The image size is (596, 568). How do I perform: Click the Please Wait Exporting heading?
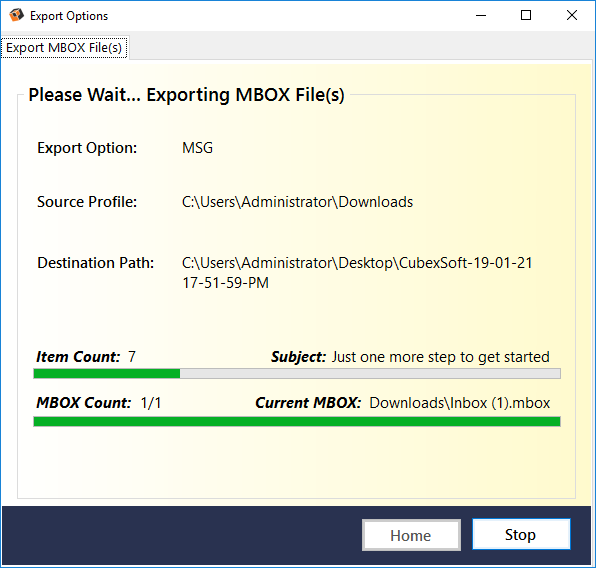tap(186, 95)
